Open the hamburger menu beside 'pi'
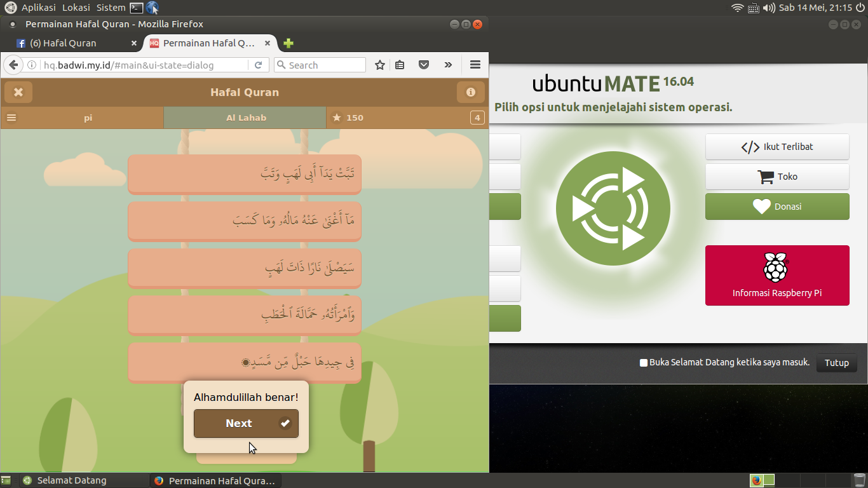868x488 pixels. click(x=11, y=118)
